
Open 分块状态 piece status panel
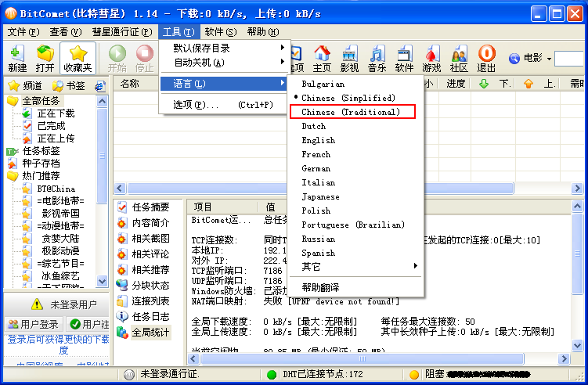coord(143,286)
